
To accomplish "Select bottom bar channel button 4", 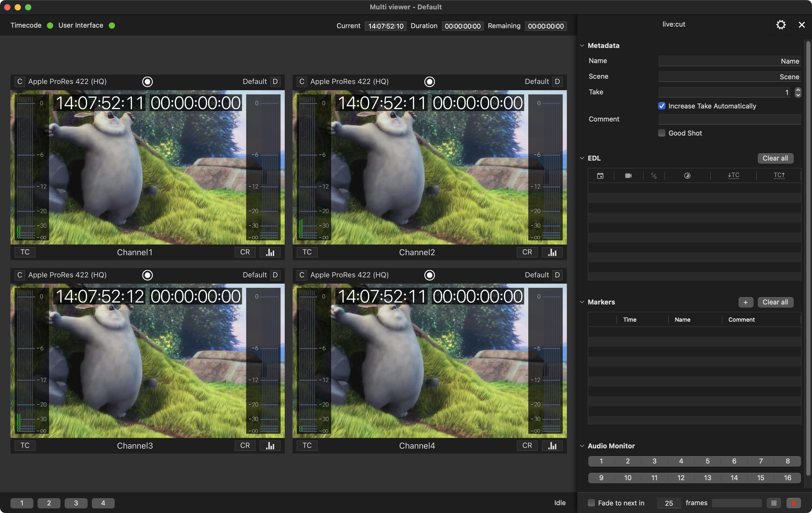I will (103, 503).
